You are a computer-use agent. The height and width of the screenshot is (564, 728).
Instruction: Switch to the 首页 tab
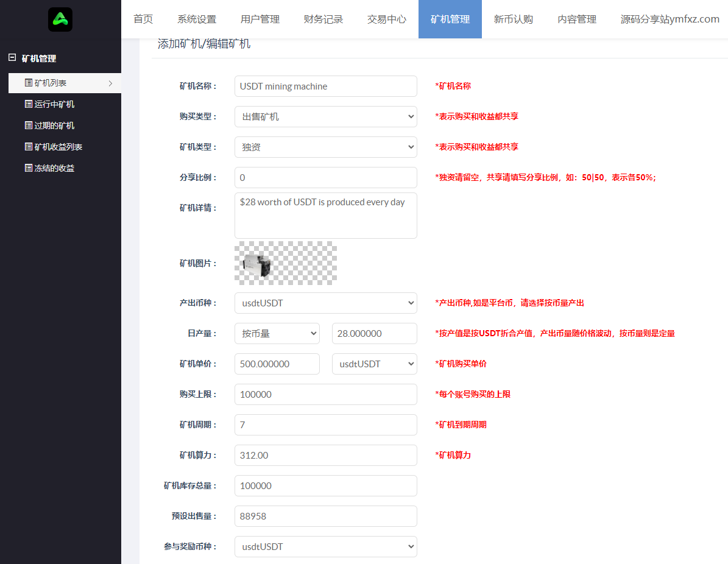click(x=143, y=19)
